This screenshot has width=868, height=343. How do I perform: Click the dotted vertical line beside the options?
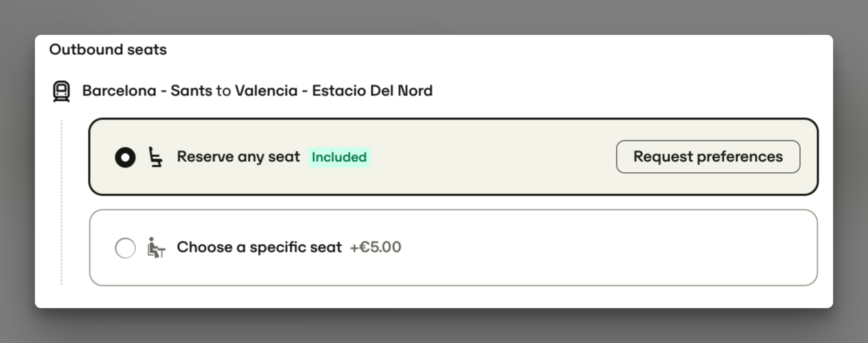pyautogui.click(x=61, y=202)
